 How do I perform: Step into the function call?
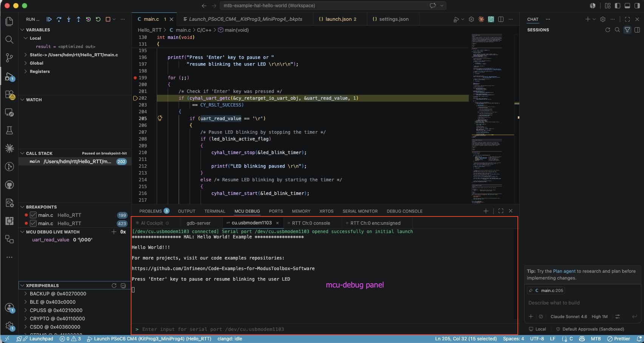tap(69, 19)
